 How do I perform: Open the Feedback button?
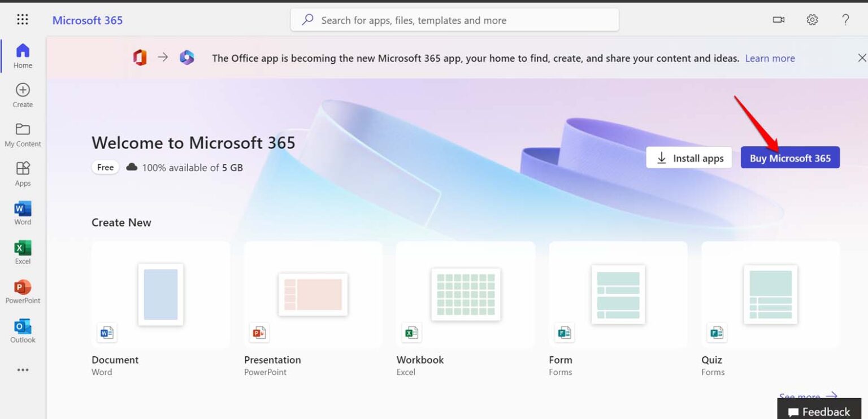tap(819, 411)
